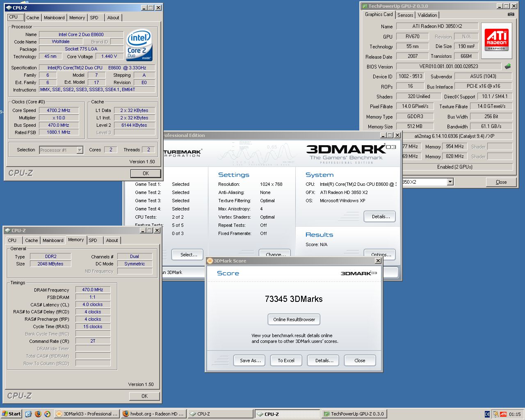Click the Name field Intel Core 2 Duo E8600
525x420 pixels.
pyautogui.click(x=81, y=34)
